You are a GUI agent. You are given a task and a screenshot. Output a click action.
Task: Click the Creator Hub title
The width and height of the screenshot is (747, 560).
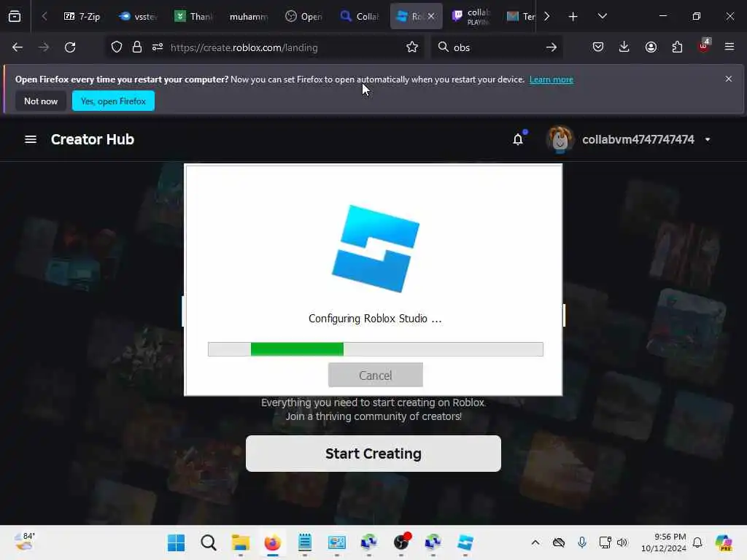(x=93, y=139)
